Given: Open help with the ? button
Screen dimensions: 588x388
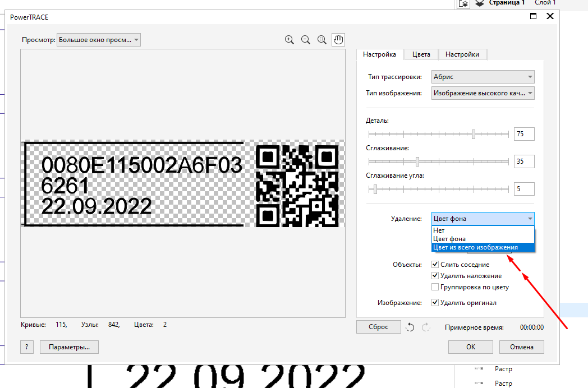Looking at the screenshot, I should pos(26,347).
